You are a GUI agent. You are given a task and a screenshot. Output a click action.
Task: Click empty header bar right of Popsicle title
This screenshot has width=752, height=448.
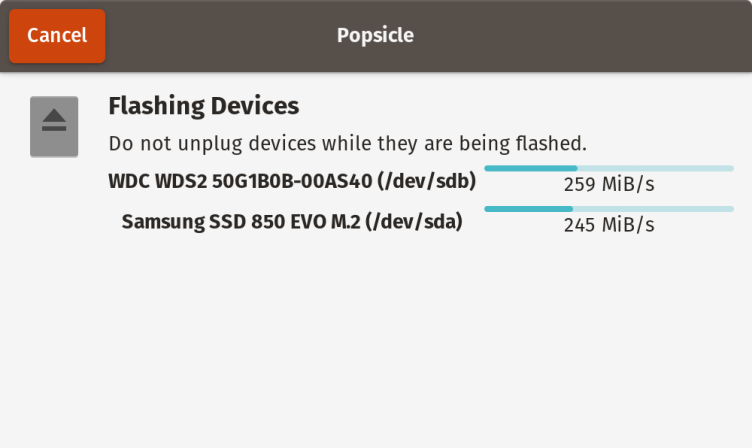point(580,36)
